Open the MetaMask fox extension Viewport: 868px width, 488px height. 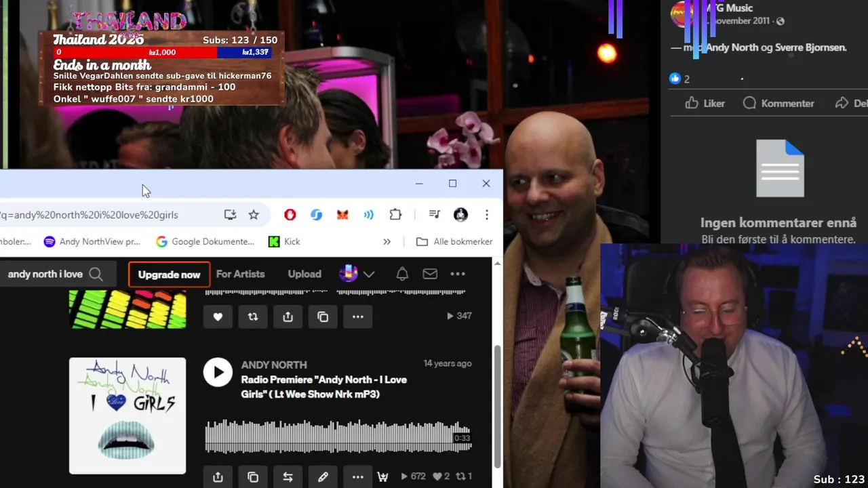pos(342,215)
